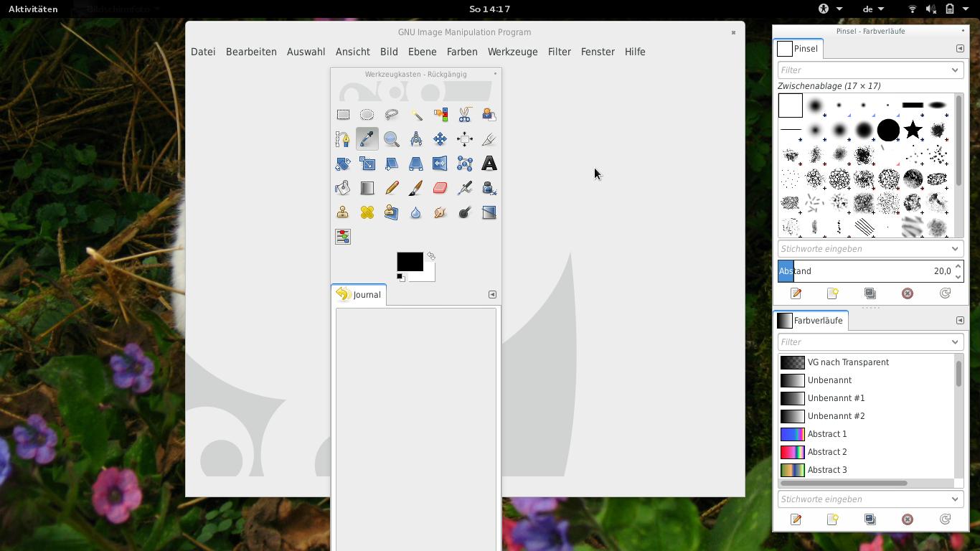Select the Abstract 2 gradient
Viewport: 980px width, 551px height.
point(866,452)
